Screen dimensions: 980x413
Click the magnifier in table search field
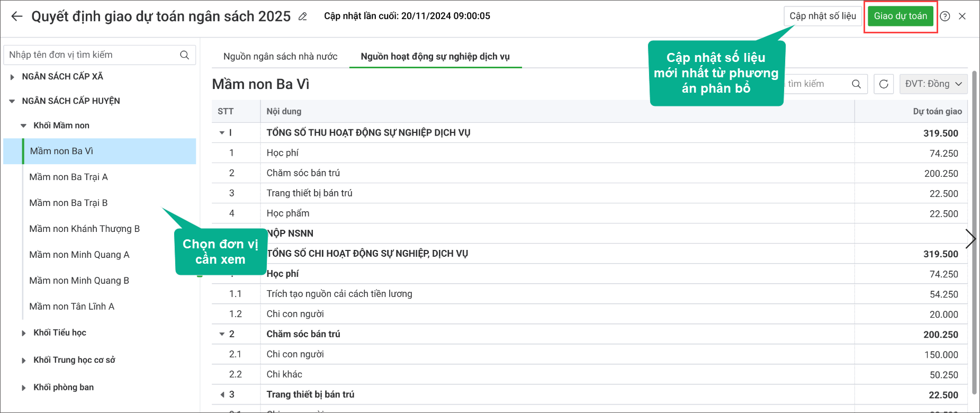click(856, 84)
